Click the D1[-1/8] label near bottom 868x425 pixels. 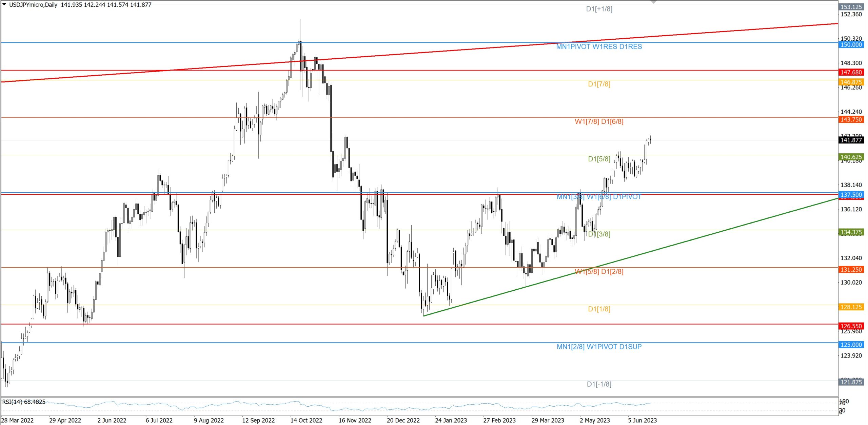tap(599, 384)
